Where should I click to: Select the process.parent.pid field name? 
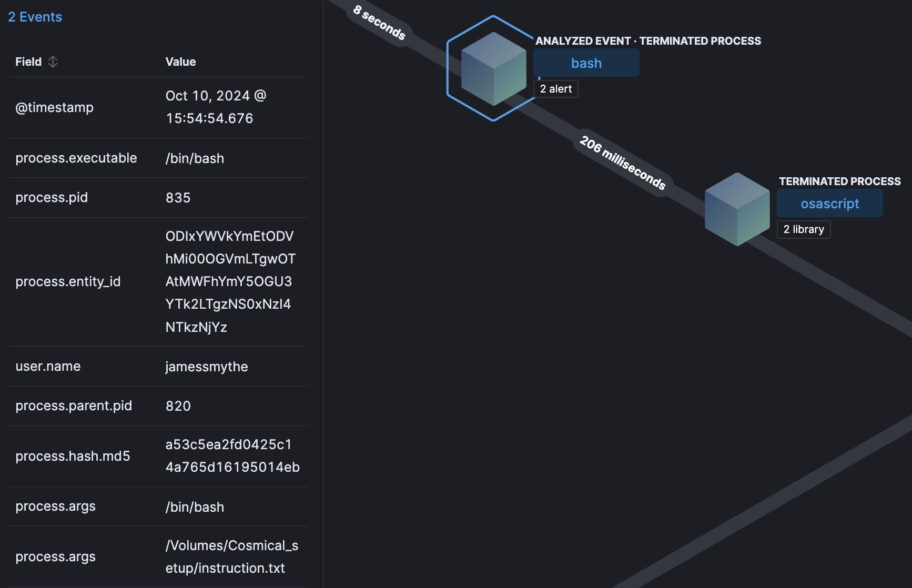tap(74, 405)
